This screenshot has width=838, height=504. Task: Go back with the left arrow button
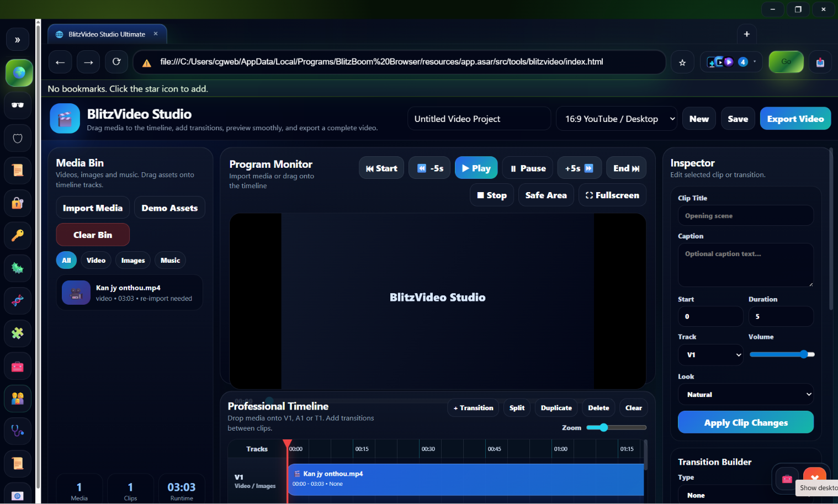(x=60, y=62)
